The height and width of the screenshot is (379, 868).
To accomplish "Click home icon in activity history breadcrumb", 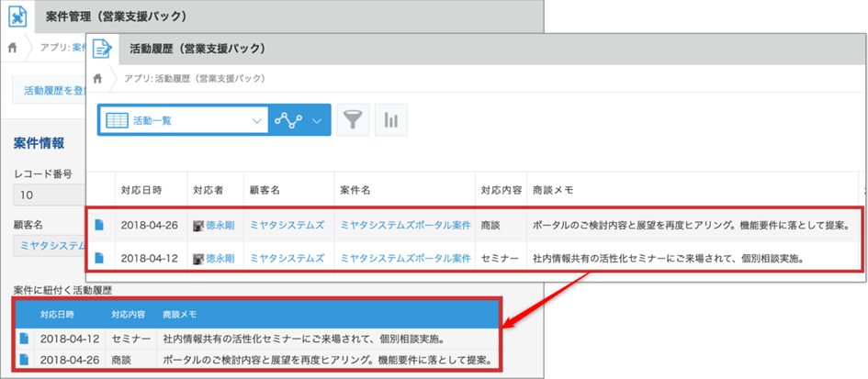I will [x=98, y=78].
